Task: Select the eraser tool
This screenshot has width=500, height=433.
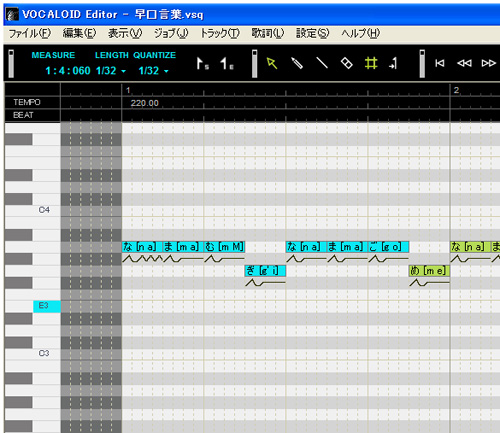Action: [347, 63]
